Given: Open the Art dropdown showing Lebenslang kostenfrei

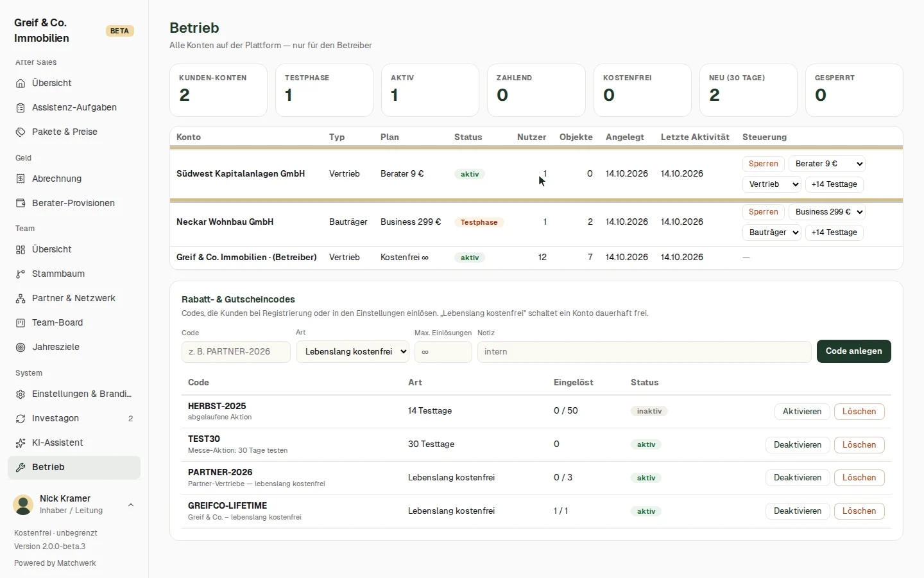Looking at the screenshot, I should click(x=352, y=352).
